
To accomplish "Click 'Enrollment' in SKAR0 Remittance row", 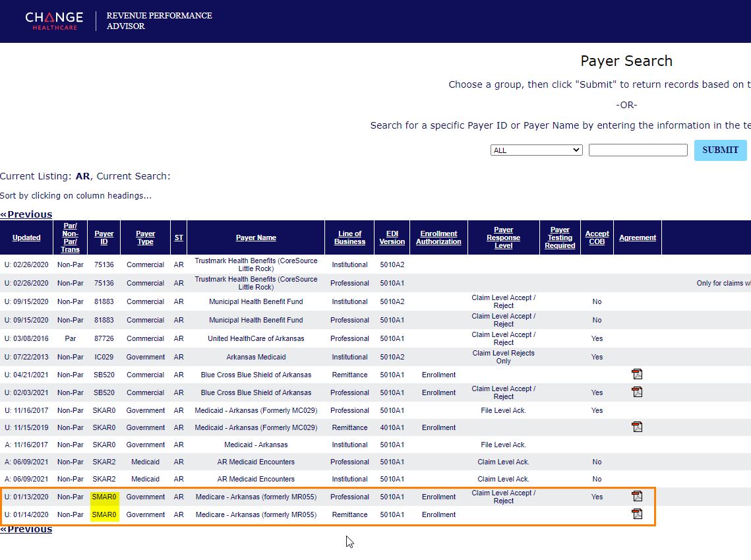I will (x=438, y=427).
